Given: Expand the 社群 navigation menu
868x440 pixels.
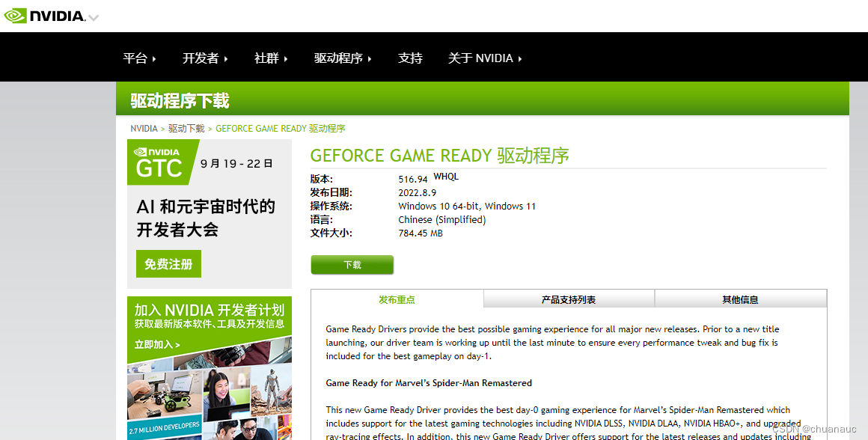Looking at the screenshot, I should [271, 58].
